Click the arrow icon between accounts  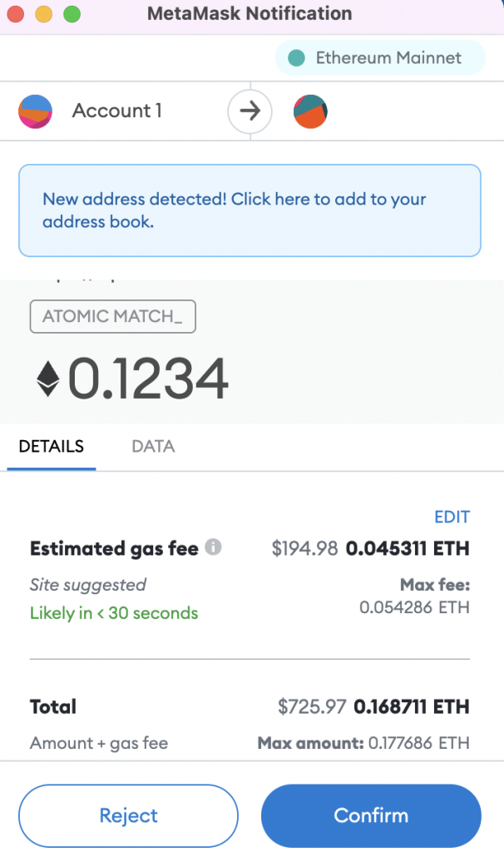[x=250, y=111]
